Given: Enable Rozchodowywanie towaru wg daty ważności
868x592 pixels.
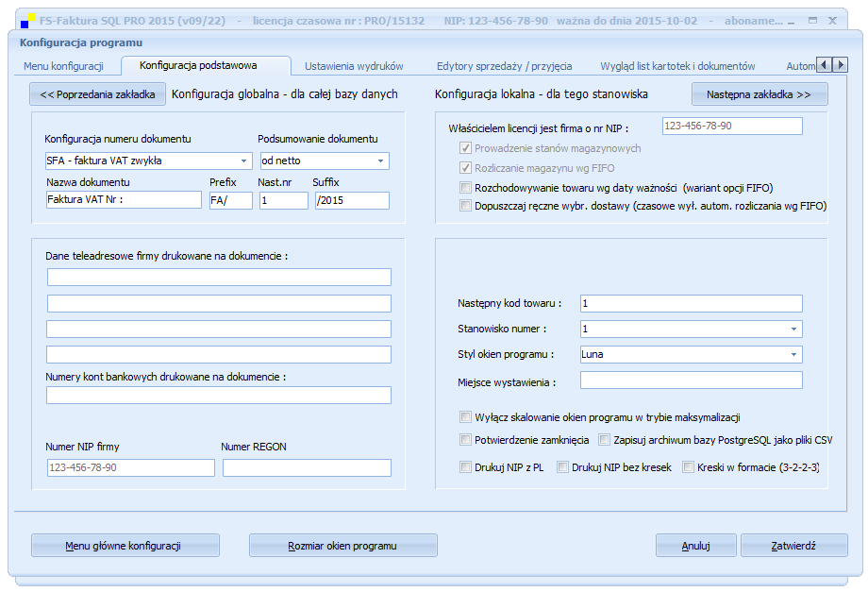Looking at the screenshot, I should click(465, 188).
